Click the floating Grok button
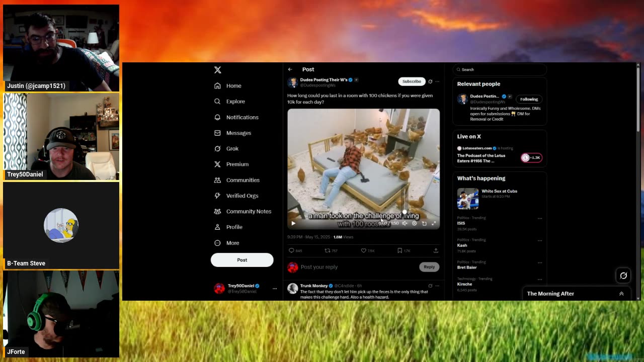 coord(623,276)
